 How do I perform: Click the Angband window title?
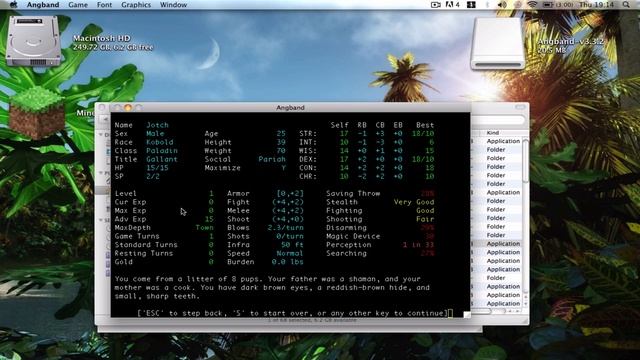[290, 108]
